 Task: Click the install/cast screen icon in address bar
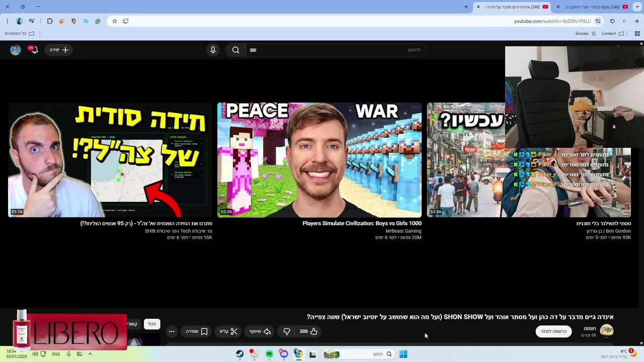[126, 21]
